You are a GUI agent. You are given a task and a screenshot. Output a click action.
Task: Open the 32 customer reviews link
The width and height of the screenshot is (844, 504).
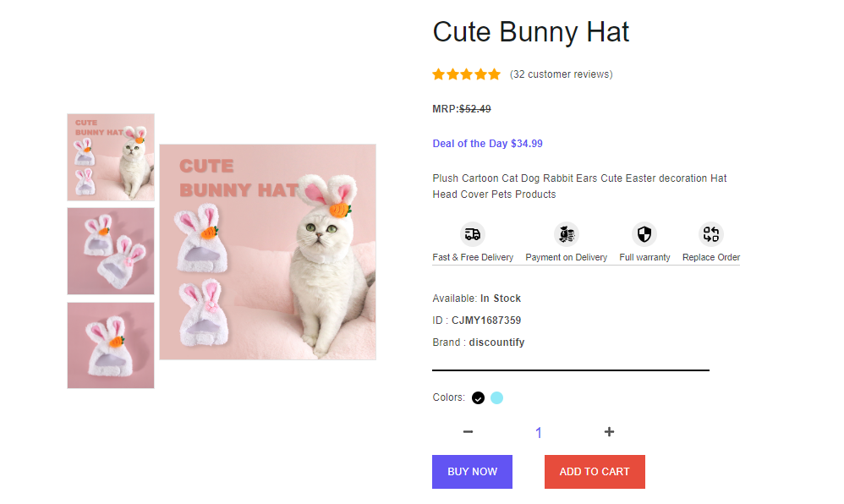click(x=562, y=74)
